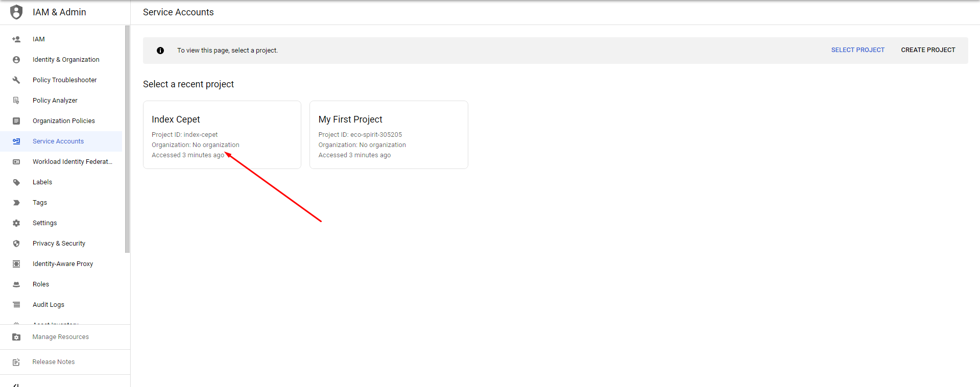Click the Identity & Organization account icon
Viewport: 980px width, 387px height.
pyautogui.click(x=16, y=60)
